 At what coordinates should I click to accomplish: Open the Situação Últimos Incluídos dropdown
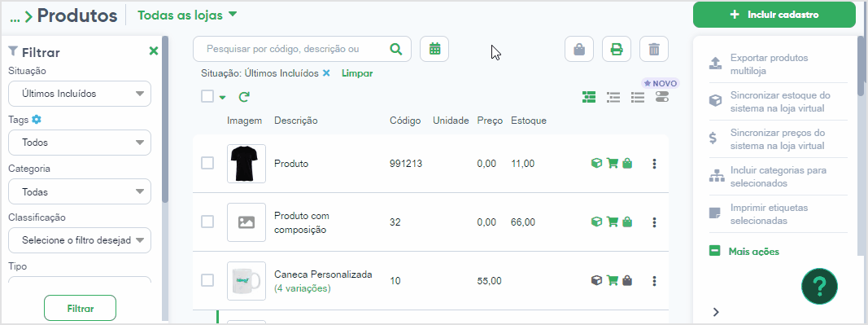pos(80,94)
